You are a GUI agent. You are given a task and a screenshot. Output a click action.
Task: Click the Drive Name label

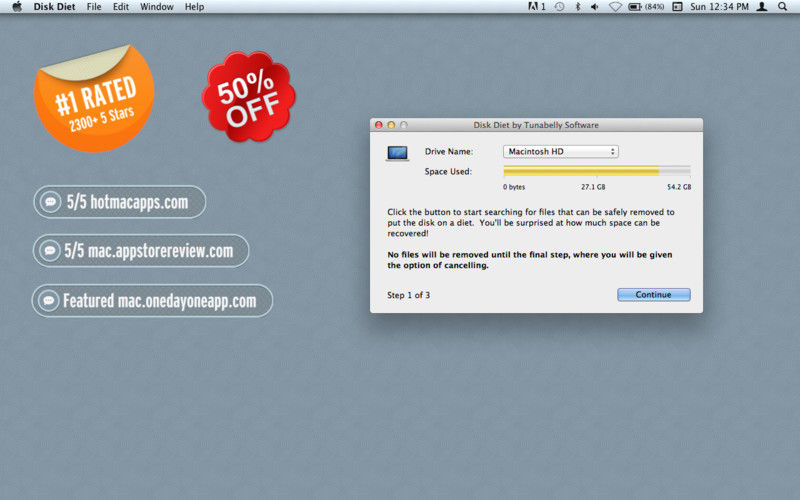448,152
